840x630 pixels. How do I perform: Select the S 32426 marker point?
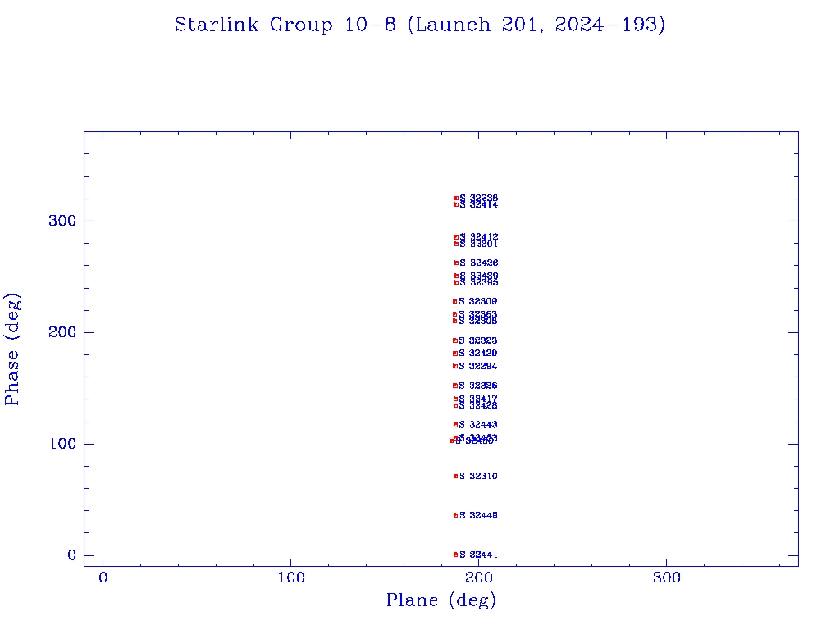click(456, 262)
